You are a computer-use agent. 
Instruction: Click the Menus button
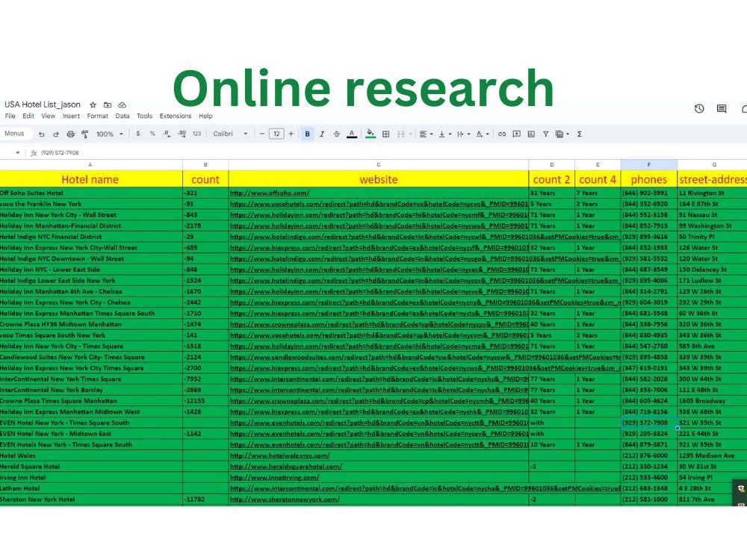pos(16,134)
